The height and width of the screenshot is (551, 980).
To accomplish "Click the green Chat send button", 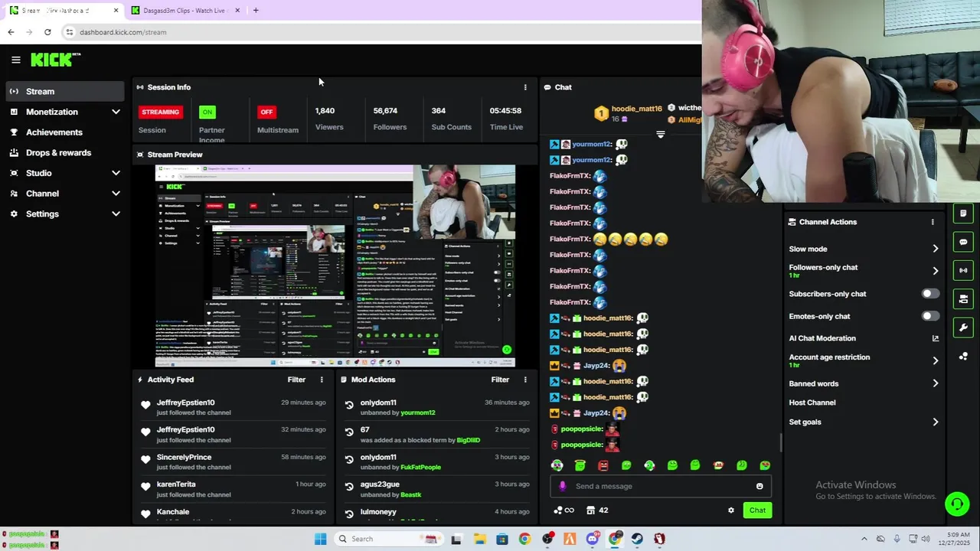I will coord(757,510).
